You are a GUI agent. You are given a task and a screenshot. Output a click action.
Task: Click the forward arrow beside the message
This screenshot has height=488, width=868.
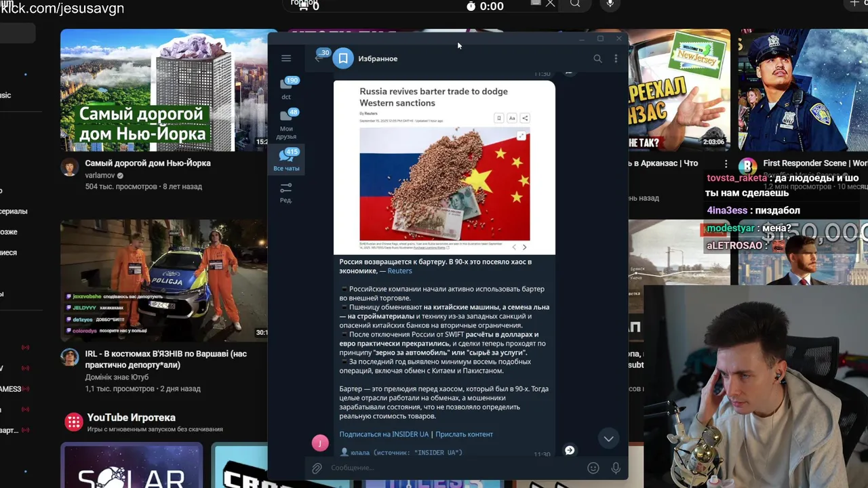click(570, 450)
